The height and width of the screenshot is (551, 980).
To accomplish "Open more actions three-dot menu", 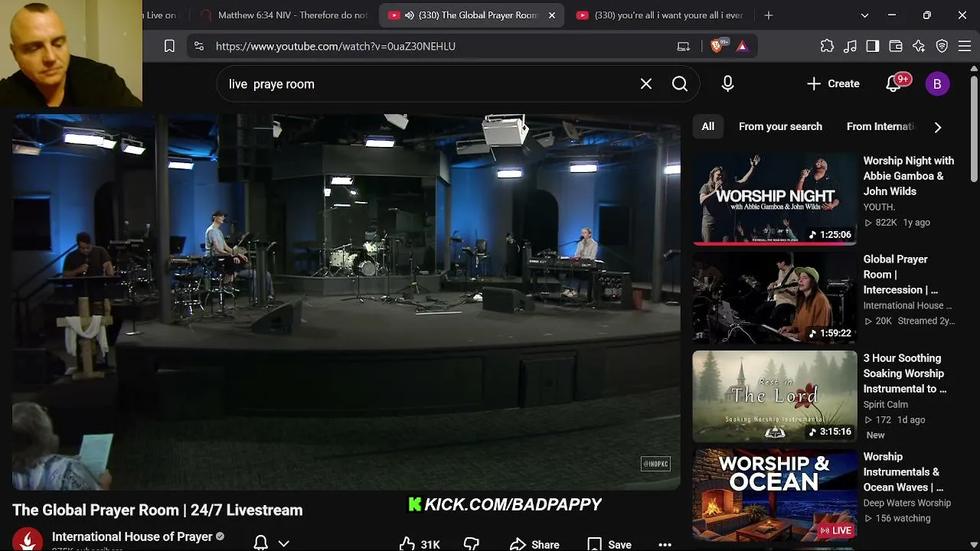I will coord(665,544).
